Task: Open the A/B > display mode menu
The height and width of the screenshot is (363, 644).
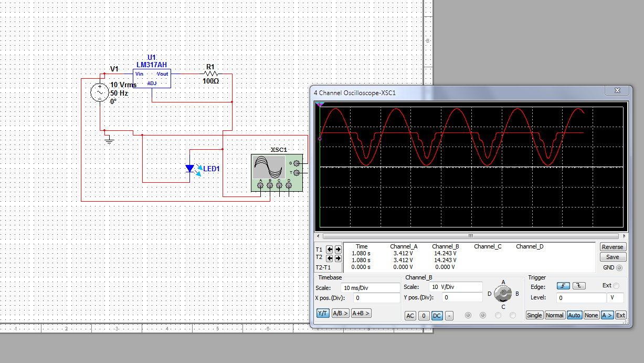Action: click(x=341, y=314)
